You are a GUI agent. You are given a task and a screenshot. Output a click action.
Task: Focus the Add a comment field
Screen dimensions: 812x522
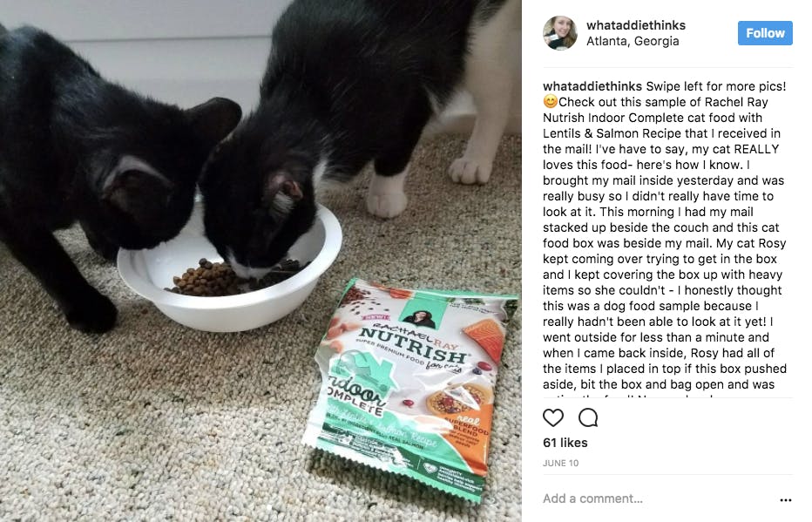click(658, 498)
